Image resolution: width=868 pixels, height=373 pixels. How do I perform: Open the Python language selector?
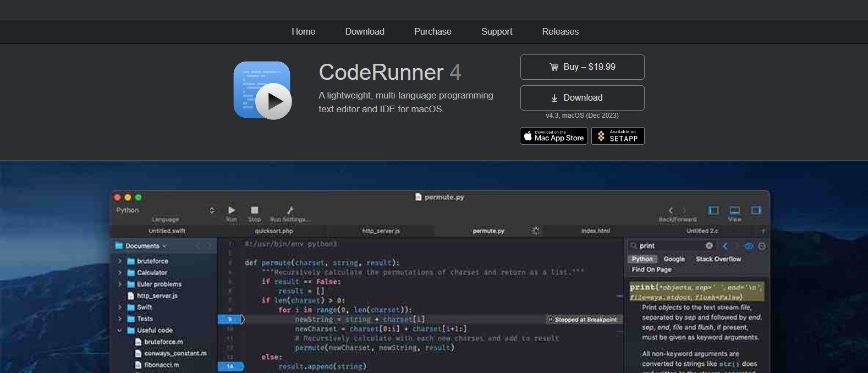click(165, 210)
